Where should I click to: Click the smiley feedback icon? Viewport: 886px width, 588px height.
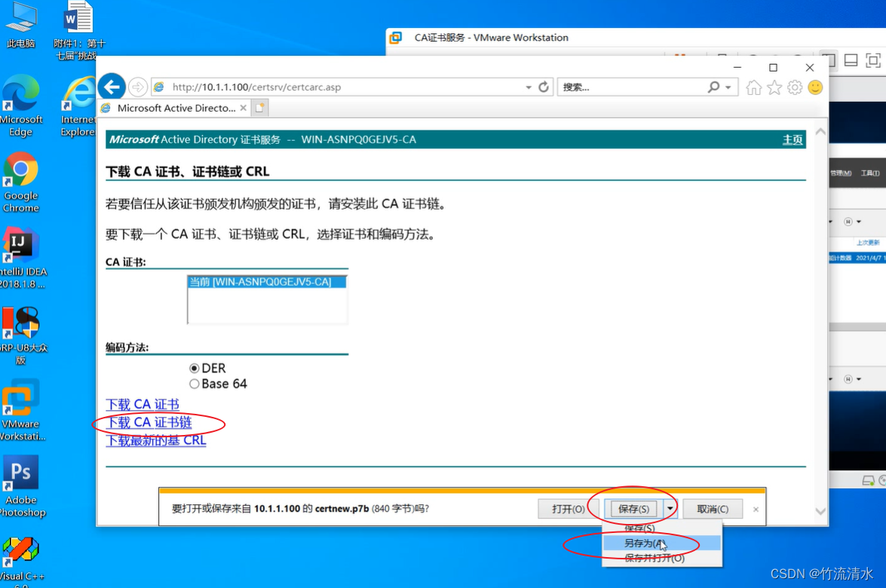point(815,87)
